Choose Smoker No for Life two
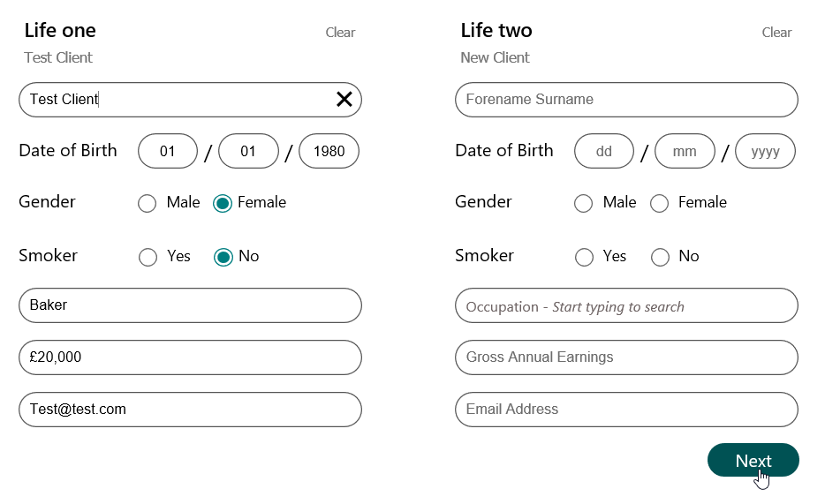This screenshot has height=504, width=825. (660, 258)
